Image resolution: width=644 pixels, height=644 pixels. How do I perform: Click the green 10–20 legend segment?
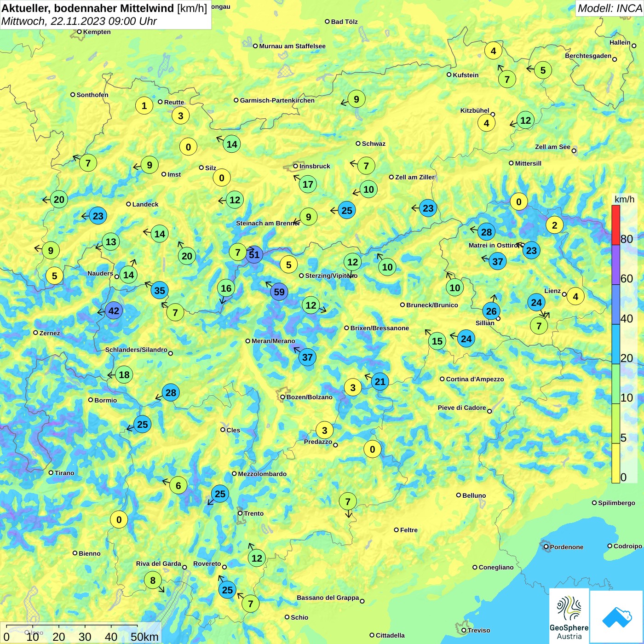tap(615, 384)
